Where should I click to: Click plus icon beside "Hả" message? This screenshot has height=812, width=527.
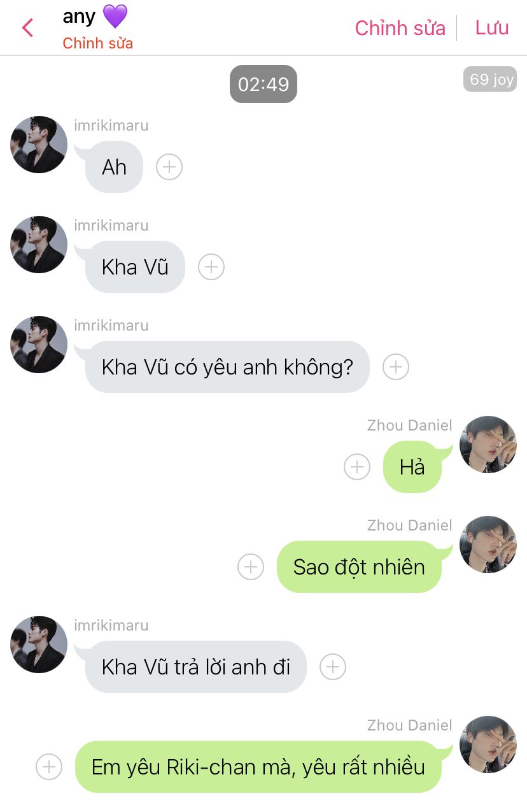pyautogui.click(x=357, y=467)
